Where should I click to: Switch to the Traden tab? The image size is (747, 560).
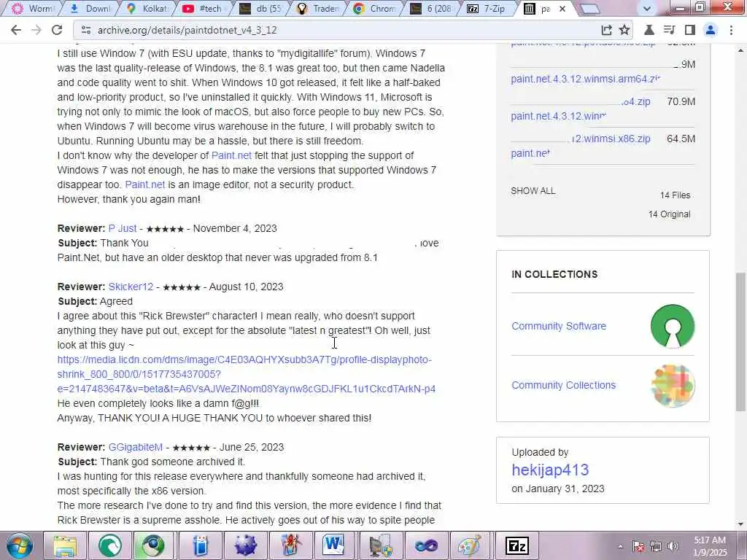tap(318, 9)
